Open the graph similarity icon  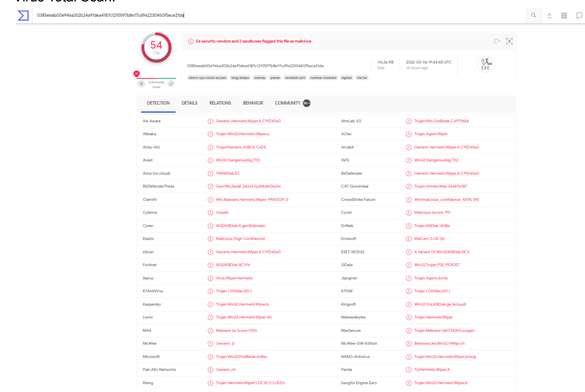pos(509,41)
